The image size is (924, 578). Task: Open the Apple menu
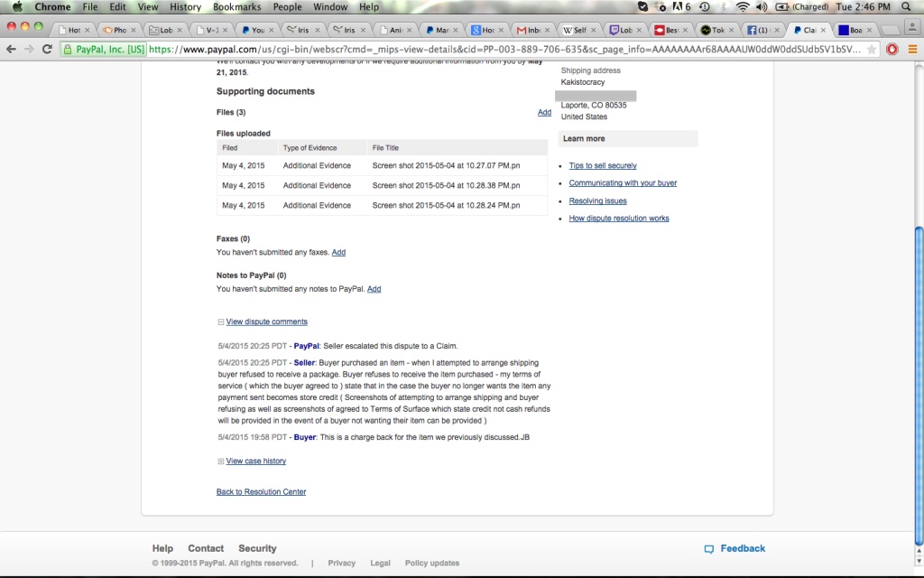17,7
